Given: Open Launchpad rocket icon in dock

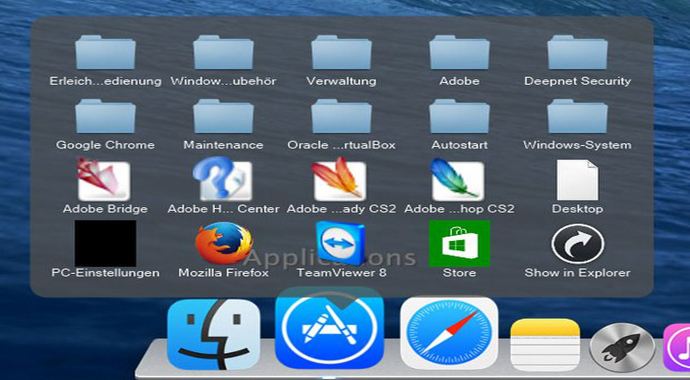Looking at the screenshot, I should pos(622,347).
